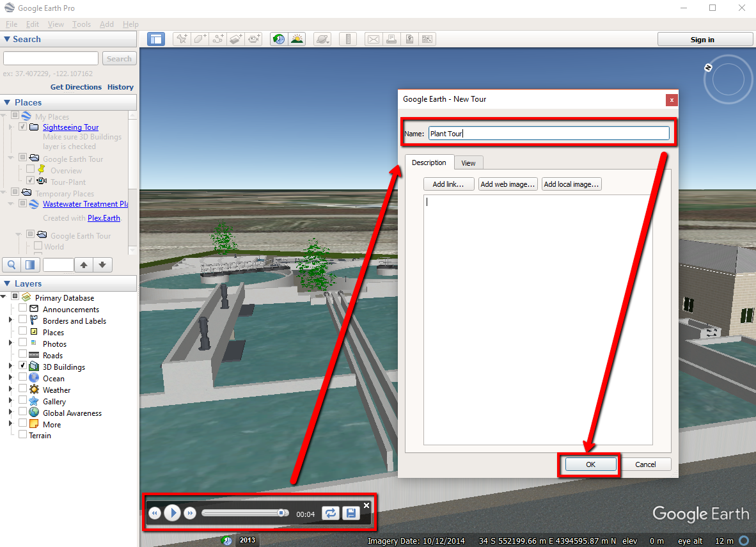
Task: Expand the Gallery layer group
Action: click(x=11, y=400)
